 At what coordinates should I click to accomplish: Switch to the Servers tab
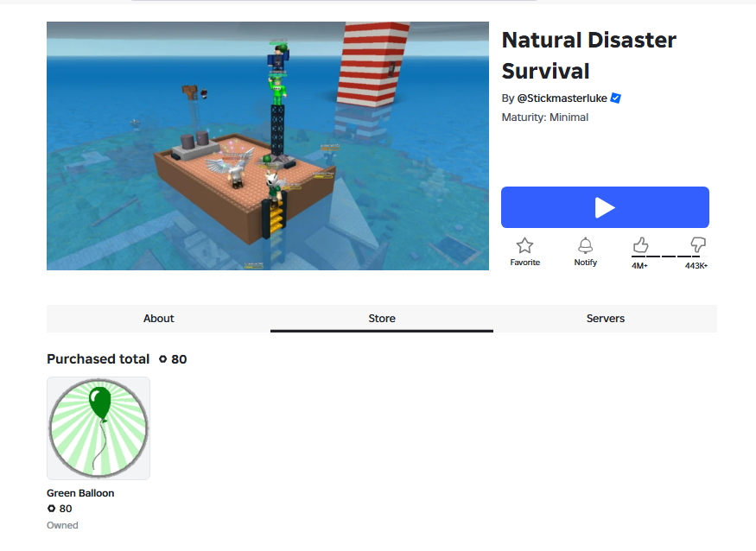coord(605,318)
